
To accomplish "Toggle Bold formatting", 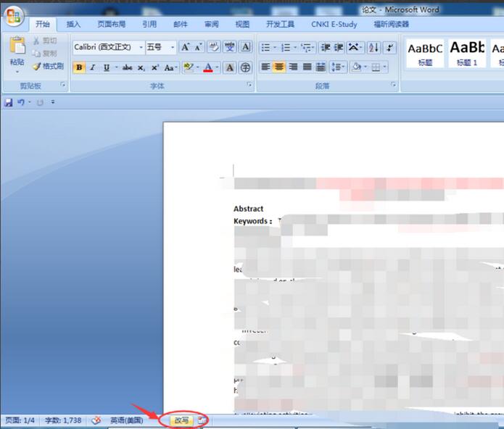I will (x=79, y=67).
